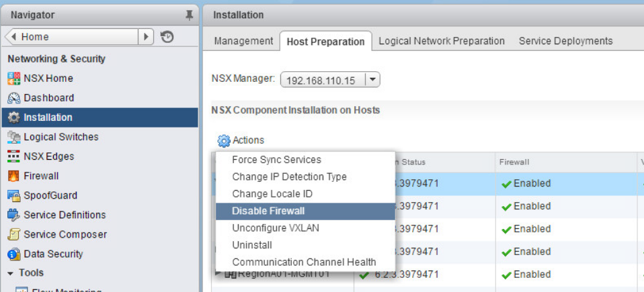Collapse the Tools section
This screenshot has height=292, width=644.
(x=10, y=273)
